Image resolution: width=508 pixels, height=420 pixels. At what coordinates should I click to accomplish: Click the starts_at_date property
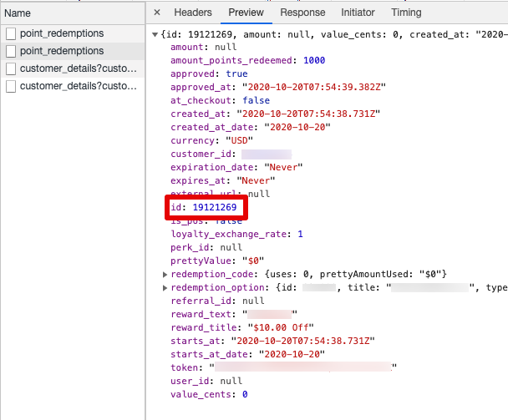pos(247,354)
